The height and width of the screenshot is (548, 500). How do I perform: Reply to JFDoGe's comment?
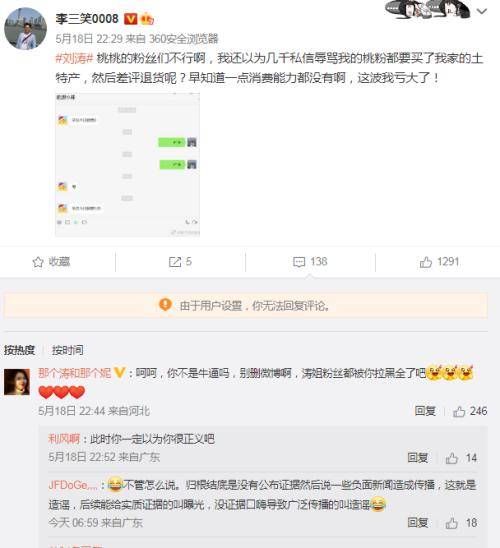click(x=418, y=523)
